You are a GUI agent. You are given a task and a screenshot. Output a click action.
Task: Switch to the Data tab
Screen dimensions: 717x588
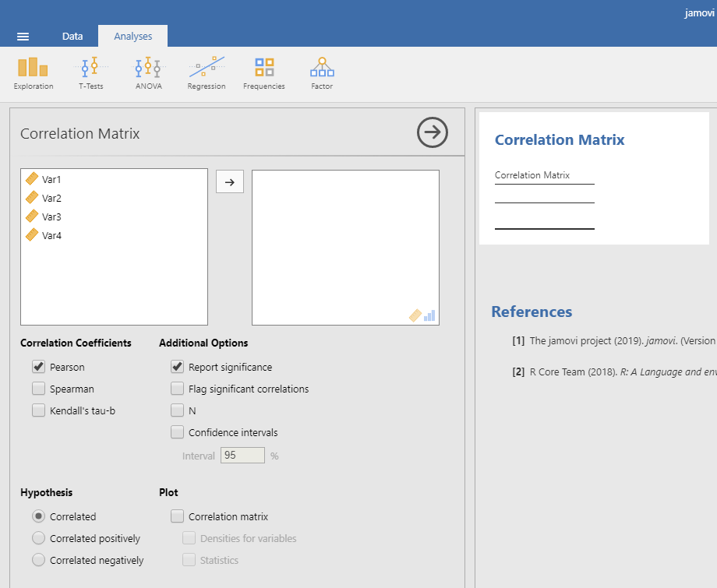[72, 37]
